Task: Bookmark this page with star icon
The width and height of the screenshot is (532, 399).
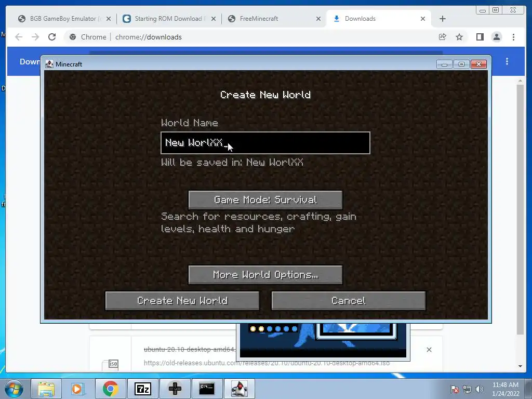Action: [459, 37]
